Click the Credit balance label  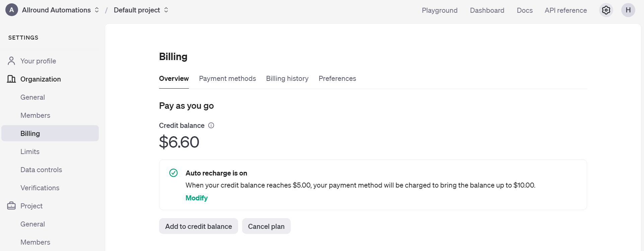tap(182, 125)
